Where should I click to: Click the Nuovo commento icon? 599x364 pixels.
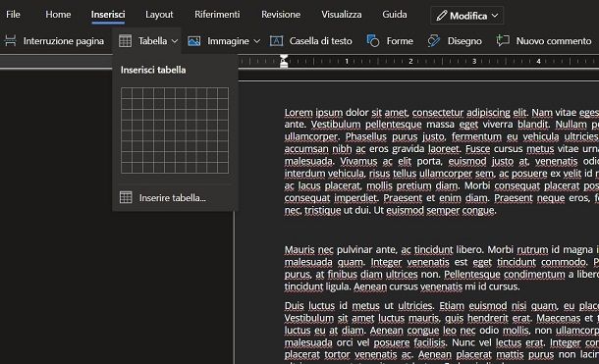coord(503,41)
